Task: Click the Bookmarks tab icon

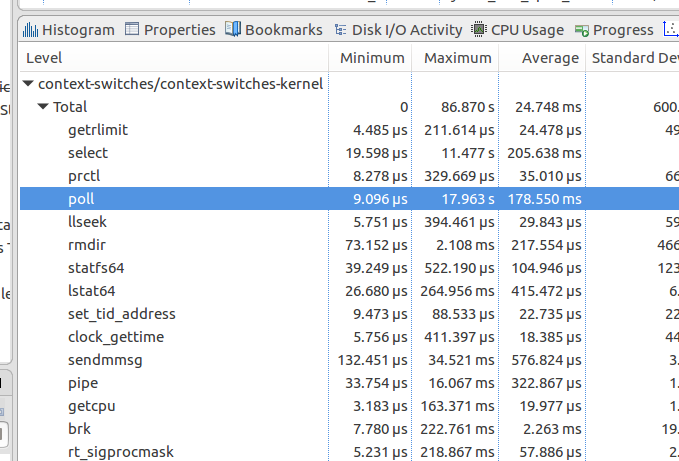Action: 233,29
